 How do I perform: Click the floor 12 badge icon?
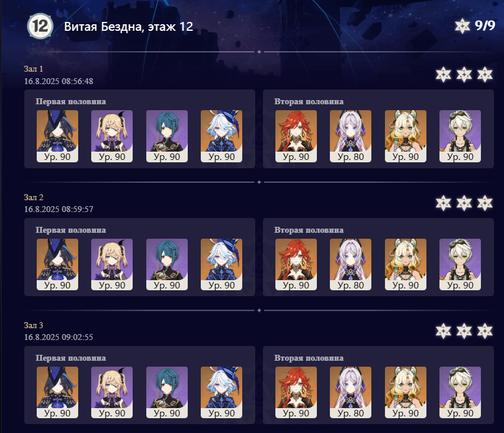[x=40, y=26]
